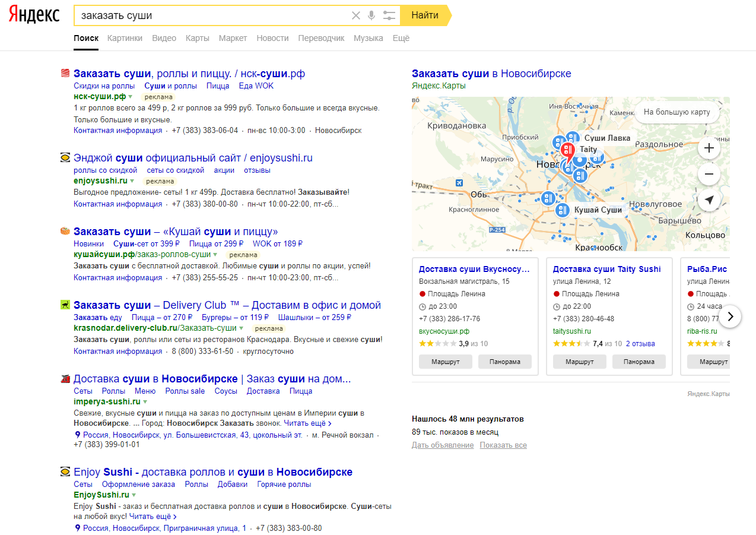Click the Delivery Club result favicon
The width and height of the screenshot is (756, 535).
(65, 305)
